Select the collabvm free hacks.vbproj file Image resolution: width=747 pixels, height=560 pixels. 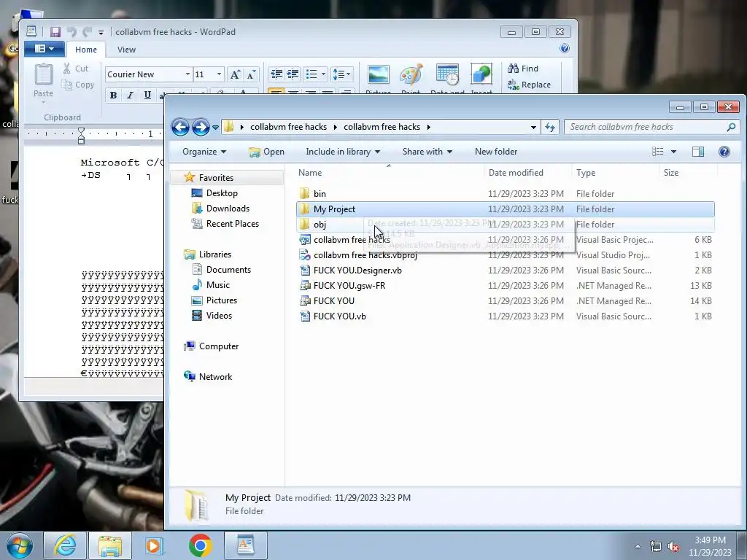[506, 255]
